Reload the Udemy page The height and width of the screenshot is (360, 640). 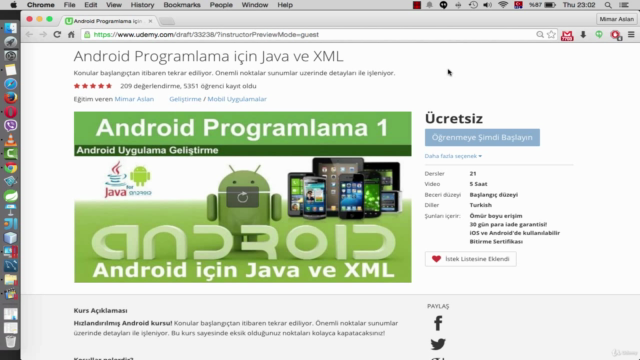57,35
